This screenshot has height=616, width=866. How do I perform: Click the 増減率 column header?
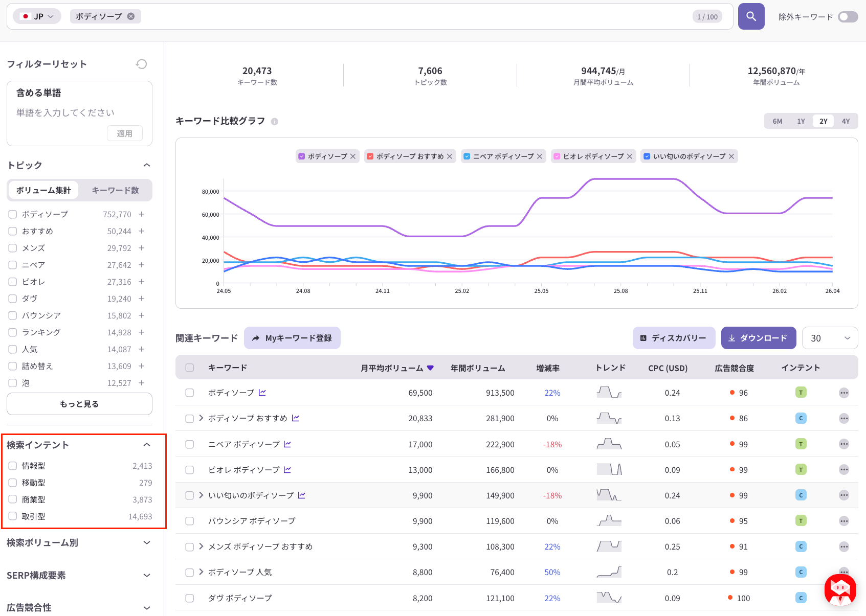click(x=548, y=368)
